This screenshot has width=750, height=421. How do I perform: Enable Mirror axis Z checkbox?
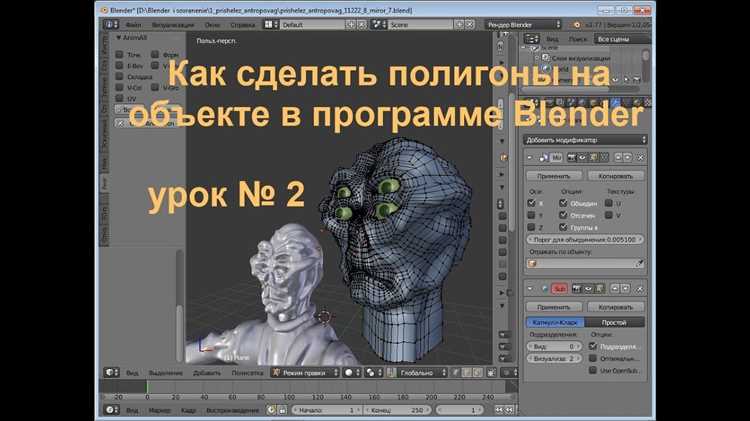(x=531, y=227)
